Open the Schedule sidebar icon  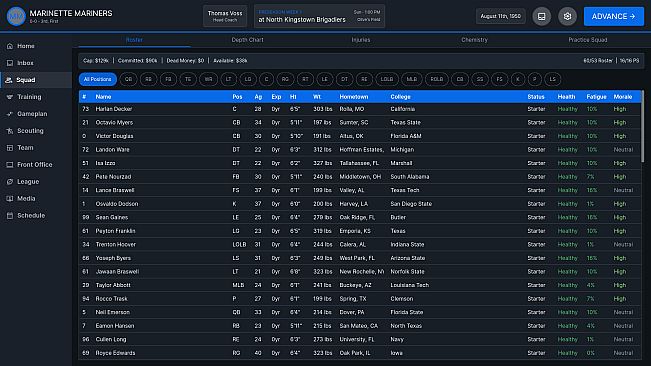point(10,216)
